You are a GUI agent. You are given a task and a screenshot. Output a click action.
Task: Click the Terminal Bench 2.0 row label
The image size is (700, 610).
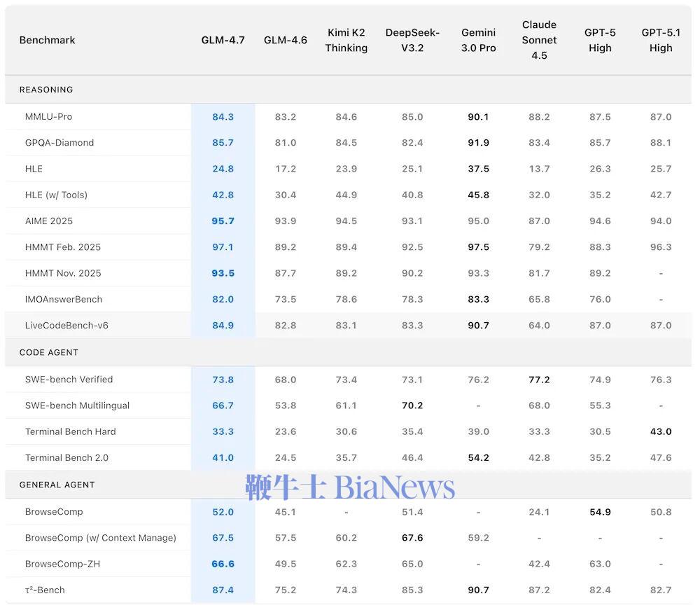point(66,458)
